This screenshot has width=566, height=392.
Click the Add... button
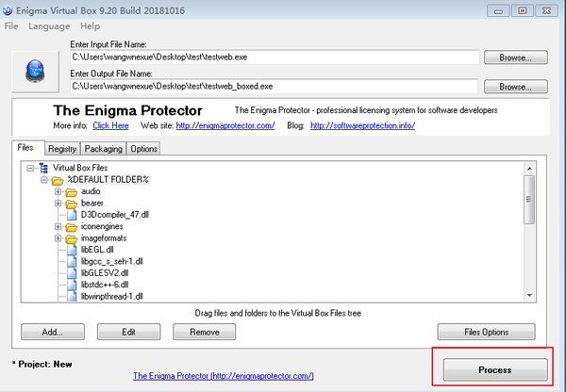tap(53, 332)
